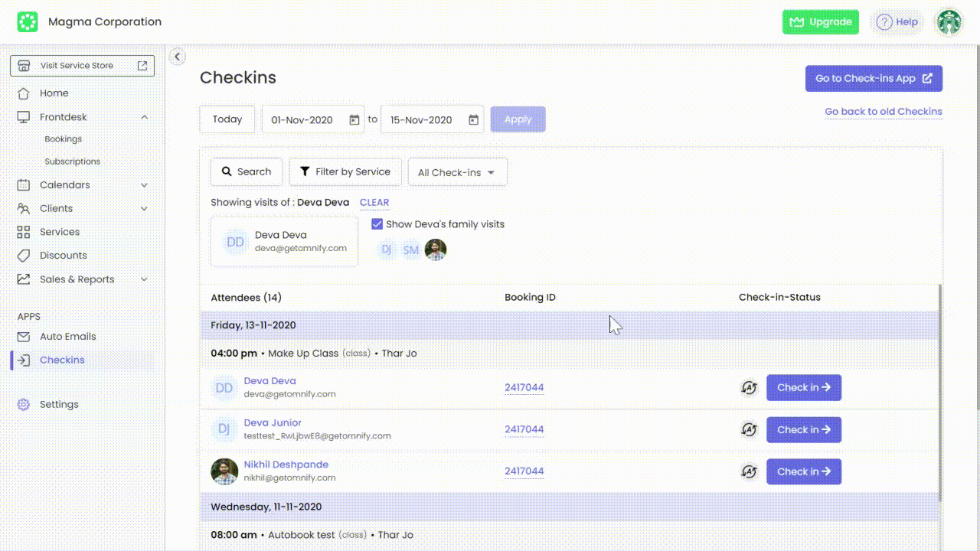
Task: Check in Deva Junior
Action: click(x=804, y=430)
